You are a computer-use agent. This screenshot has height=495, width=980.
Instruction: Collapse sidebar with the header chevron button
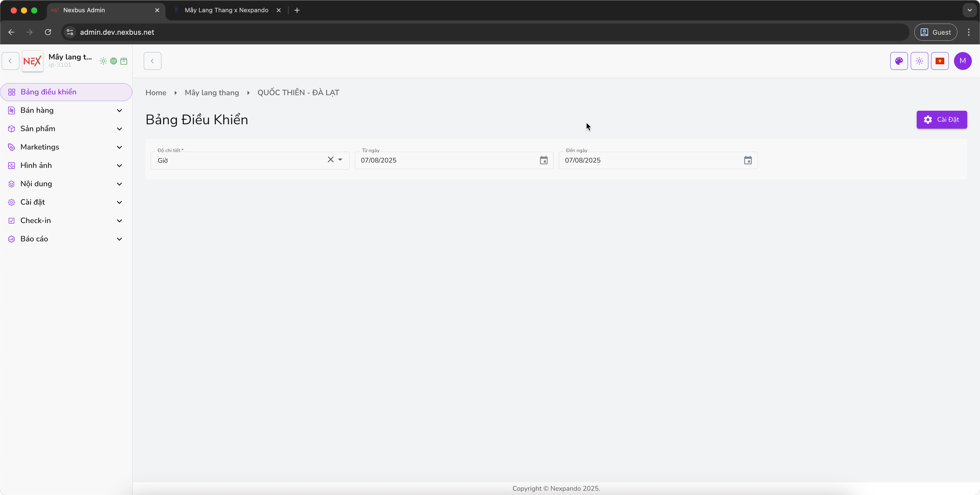pos(153,61)
